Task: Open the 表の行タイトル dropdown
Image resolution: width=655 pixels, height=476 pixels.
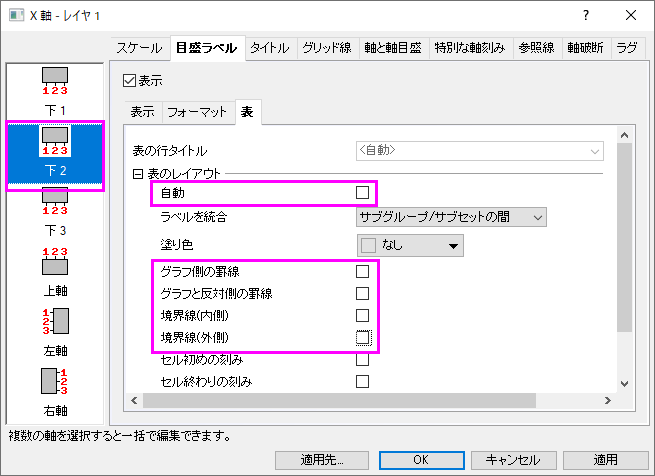Action: pos(480,151)
